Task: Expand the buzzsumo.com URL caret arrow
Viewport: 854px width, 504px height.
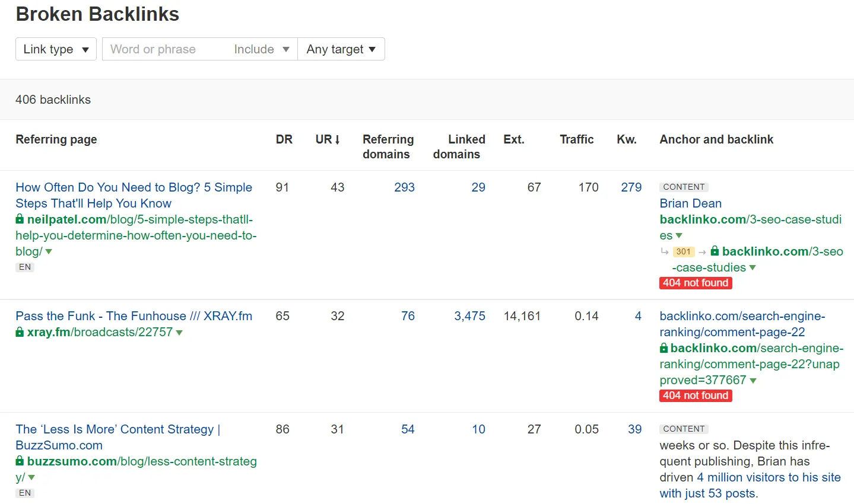Action: (x=31, y=477)
